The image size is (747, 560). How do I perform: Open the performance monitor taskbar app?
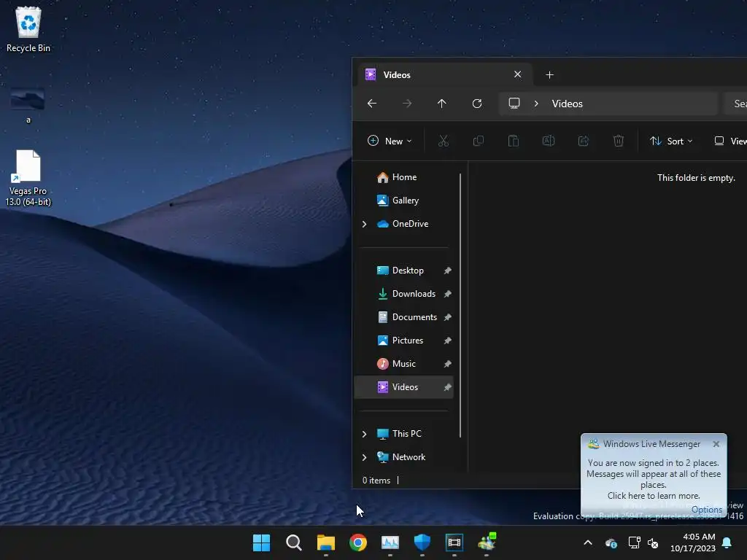pyautogui.click(x=390, y=542)
